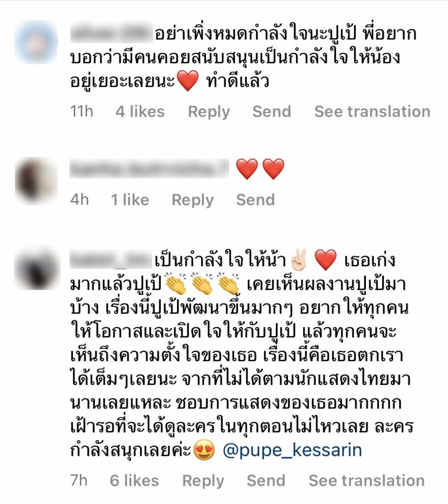Click the red double heart emojis
Viewport: 448px width, 504px height.
[x=260, y=169]
